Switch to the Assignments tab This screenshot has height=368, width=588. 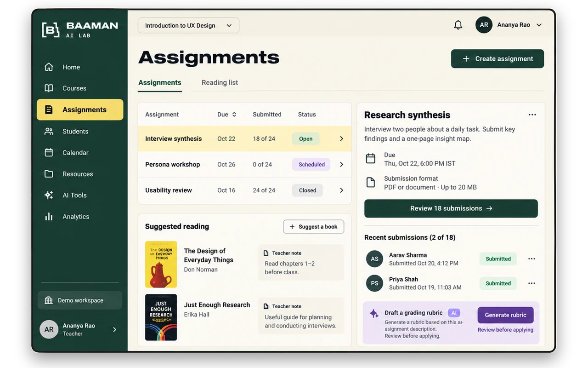point(160,83)
